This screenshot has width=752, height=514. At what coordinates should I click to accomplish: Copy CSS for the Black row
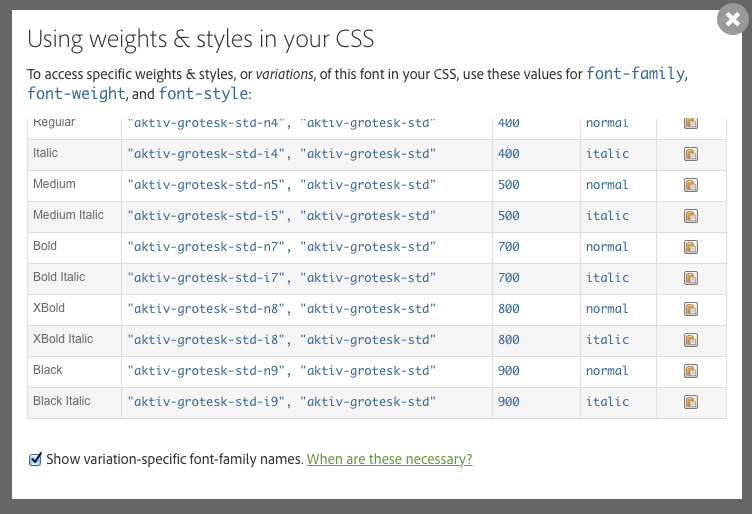pyautogui.click(x=691, y=371)
